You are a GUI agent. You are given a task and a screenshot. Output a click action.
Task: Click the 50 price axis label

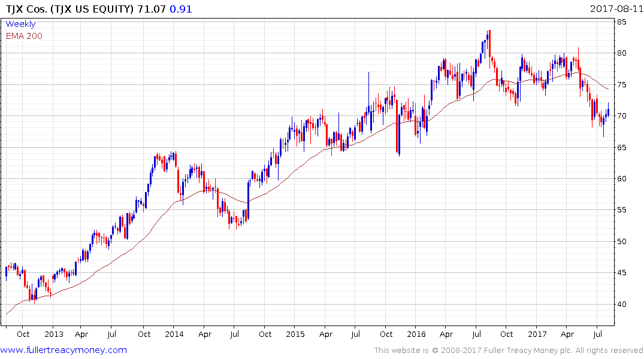point(622,241)
